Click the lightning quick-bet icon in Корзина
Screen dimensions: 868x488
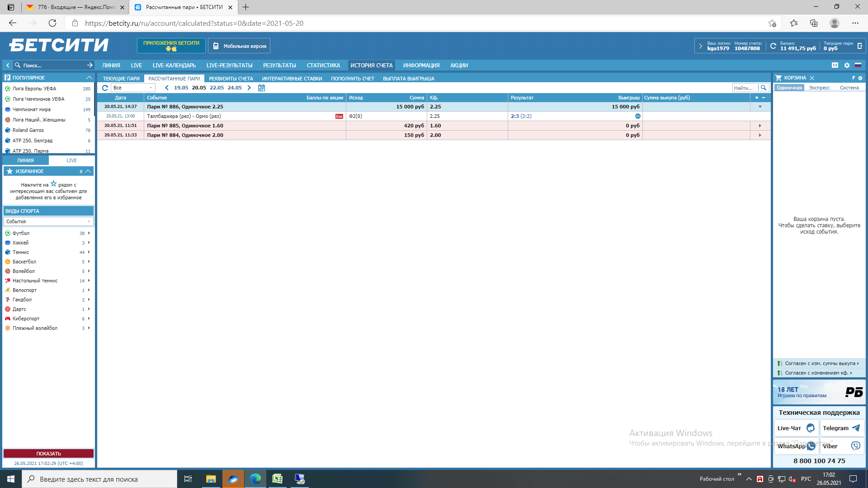854,78
